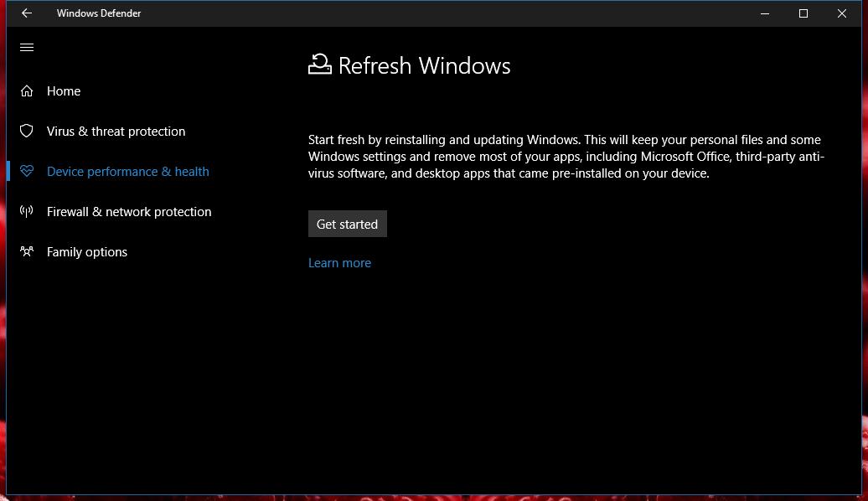Click the paragraph starting 'Start fresh by reinstalling'
This screenshot has height=501, width=868.
[x=566, y=157]
